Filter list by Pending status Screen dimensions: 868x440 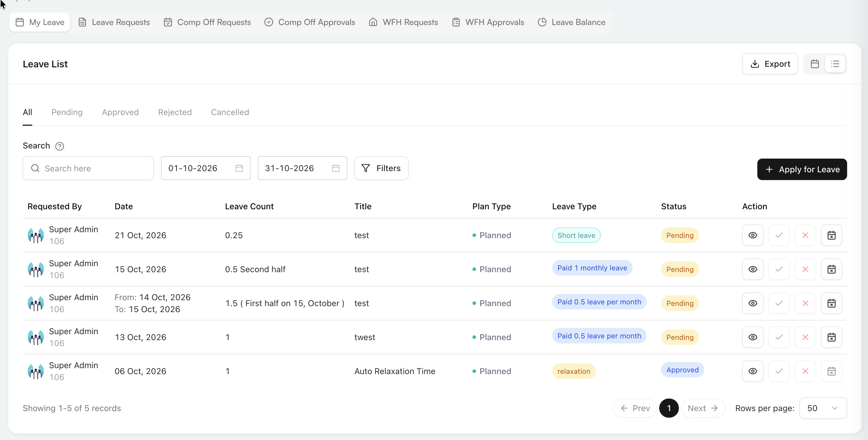[67, 112]
